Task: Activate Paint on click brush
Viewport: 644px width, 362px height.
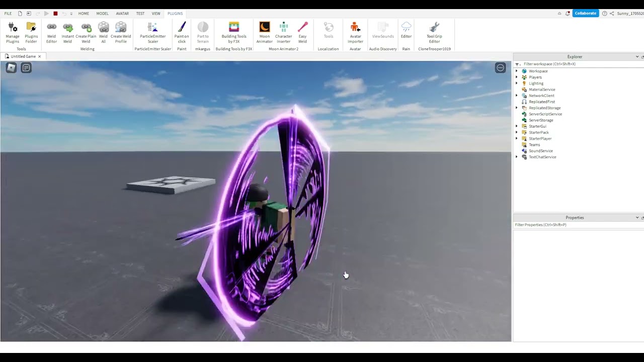Action: [x=182, y=33]
